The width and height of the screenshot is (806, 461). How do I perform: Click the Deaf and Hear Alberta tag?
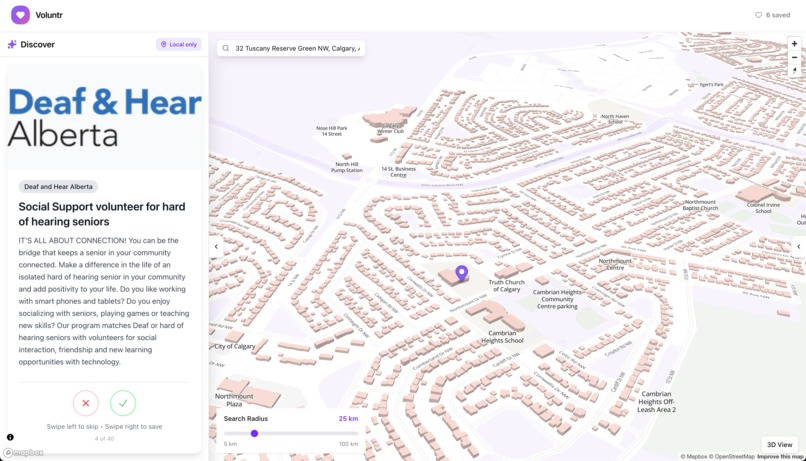[x=58, y=187]
